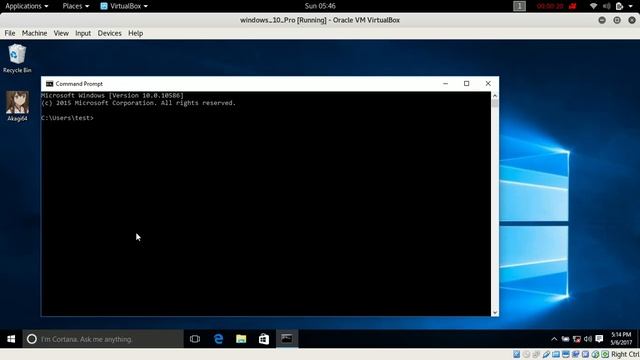Viewport: 640px width, 360px height.
Task: Open the VirtualBox Help menu
Action: tap(136, 33)
